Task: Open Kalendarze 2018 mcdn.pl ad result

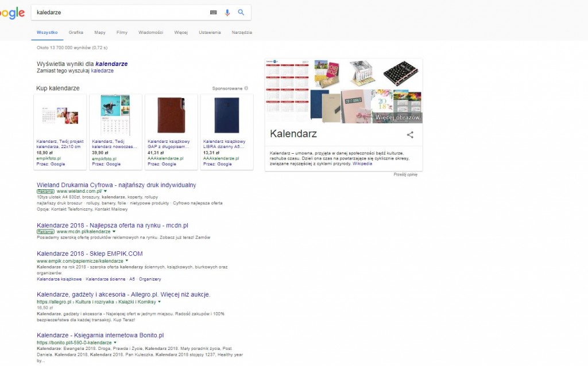Action: click(113, 225)
